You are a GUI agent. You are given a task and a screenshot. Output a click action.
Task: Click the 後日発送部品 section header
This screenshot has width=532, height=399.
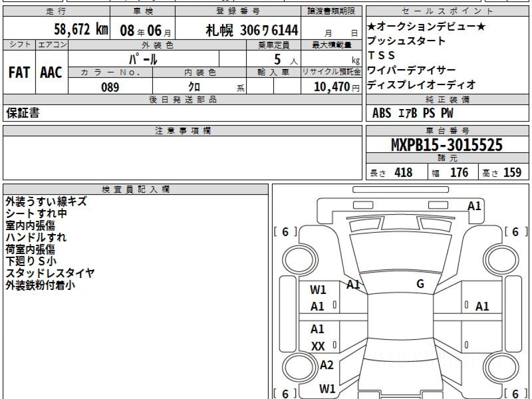[183, 100]
